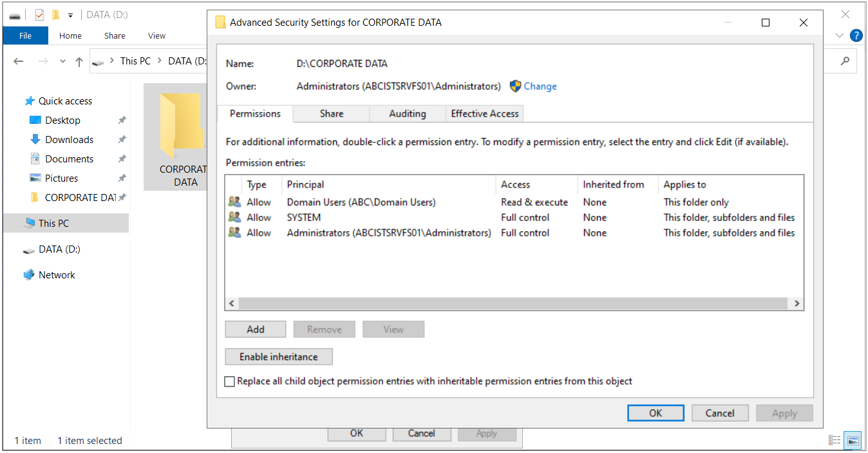
Task: Click the Downloads arrow icon in sidebar
Action: point(35,140)
